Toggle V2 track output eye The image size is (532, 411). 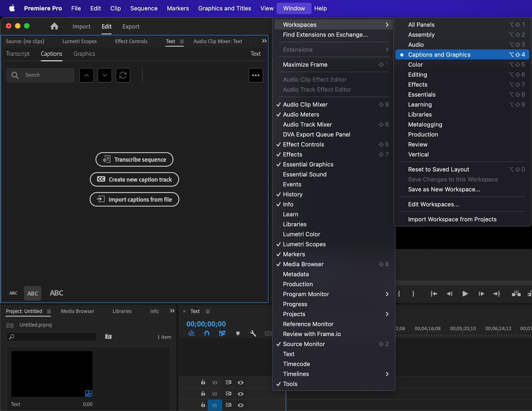point(241,394)
